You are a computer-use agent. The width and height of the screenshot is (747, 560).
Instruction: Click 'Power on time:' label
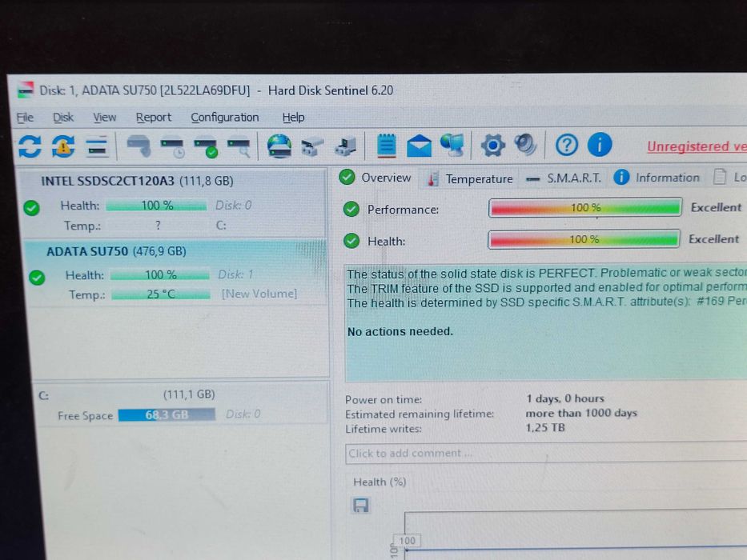[x=384, y=399]
